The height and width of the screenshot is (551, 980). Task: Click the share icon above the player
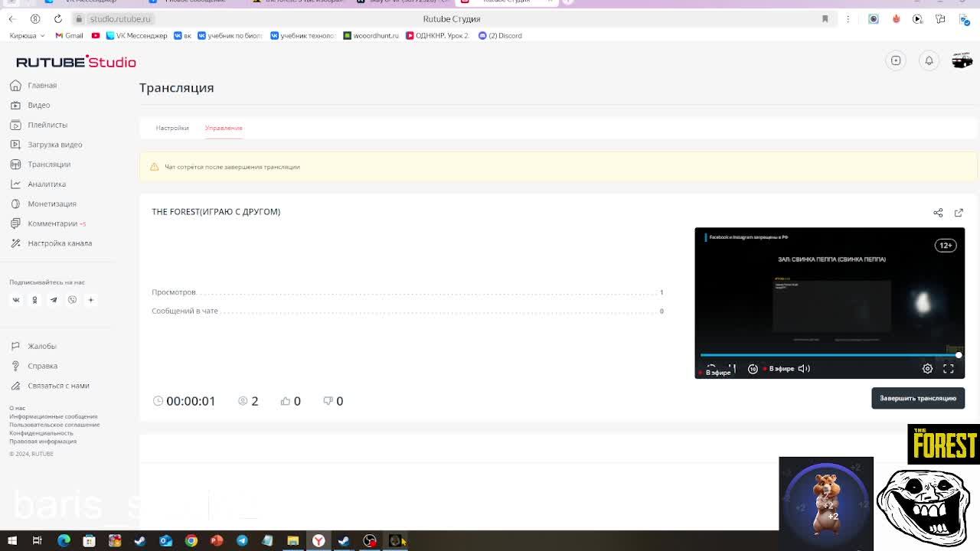point(938,213)
